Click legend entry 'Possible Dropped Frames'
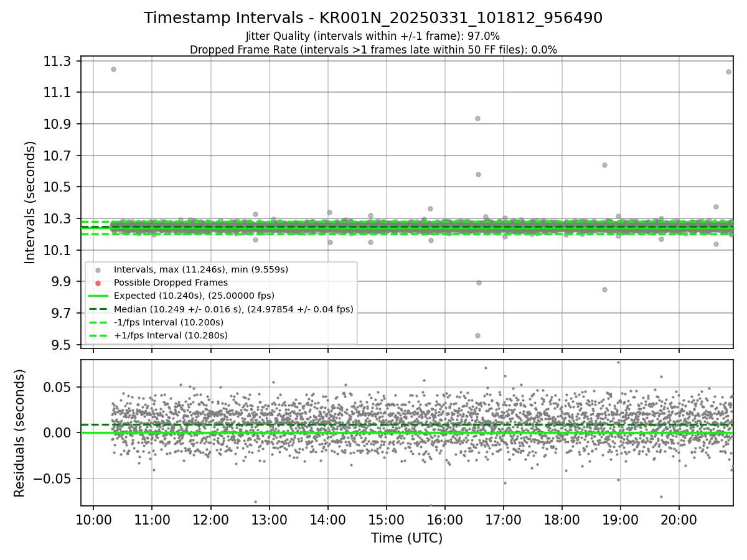The image size is (747, 560). [171, 282]
